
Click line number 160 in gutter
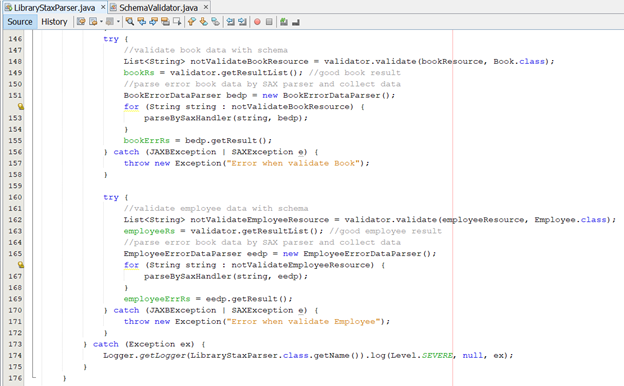point(15,197)
